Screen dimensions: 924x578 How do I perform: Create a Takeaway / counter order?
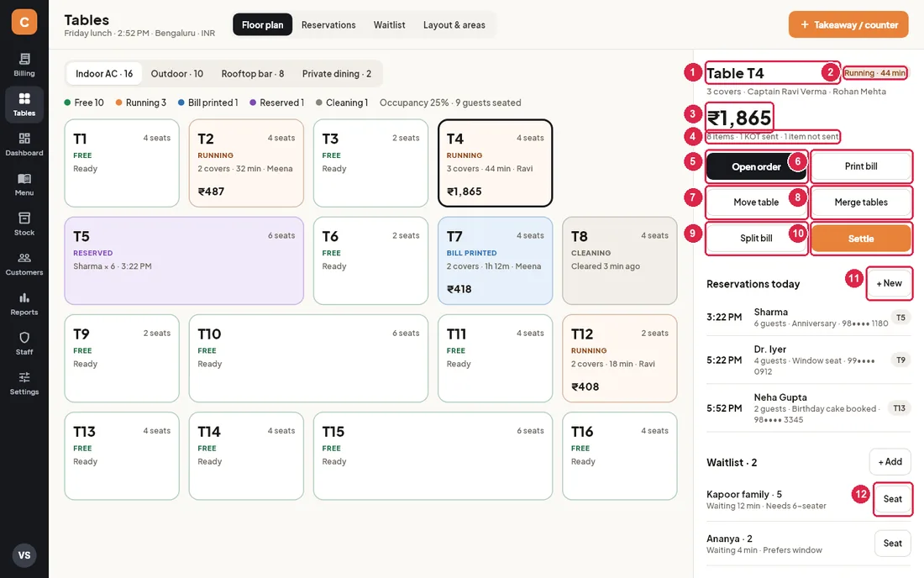[x=848, y=24]
